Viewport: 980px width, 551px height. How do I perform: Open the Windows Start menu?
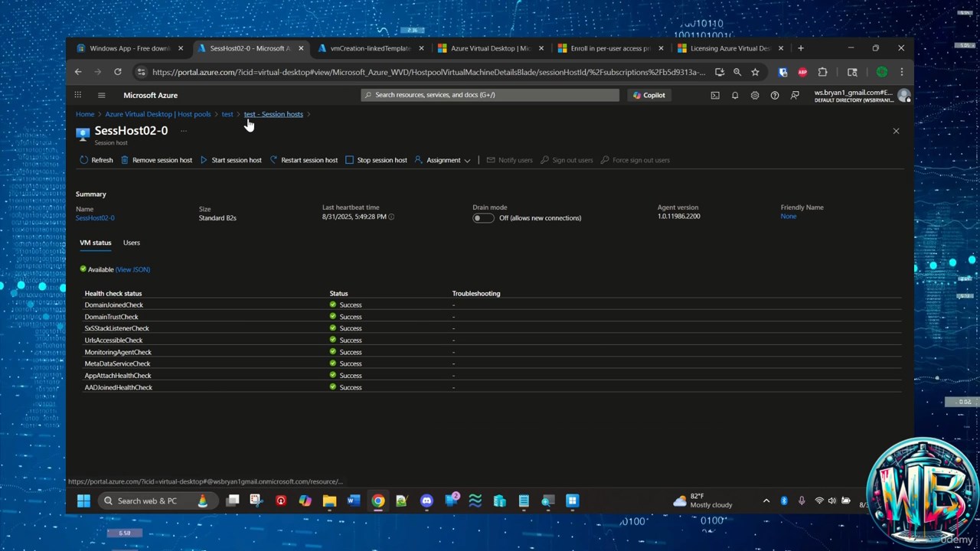click(x=83, y=501)
